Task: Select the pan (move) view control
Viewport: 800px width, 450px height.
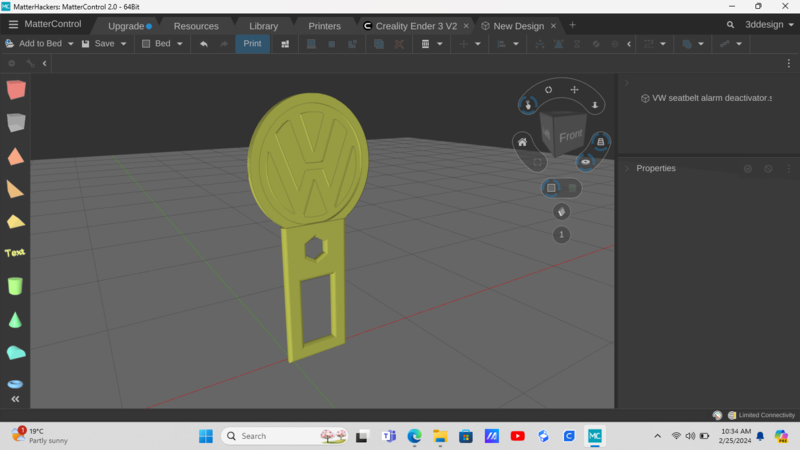Action: (x=575, y=90)
